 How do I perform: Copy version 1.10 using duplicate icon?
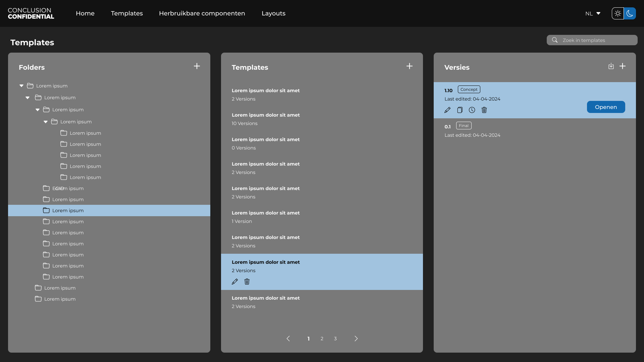(460, 110)
